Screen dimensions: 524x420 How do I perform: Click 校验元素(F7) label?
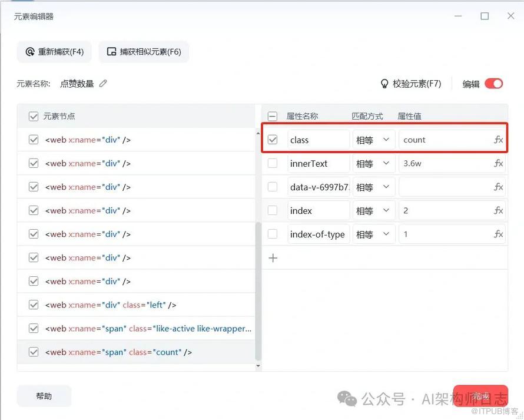pos(417,84)
